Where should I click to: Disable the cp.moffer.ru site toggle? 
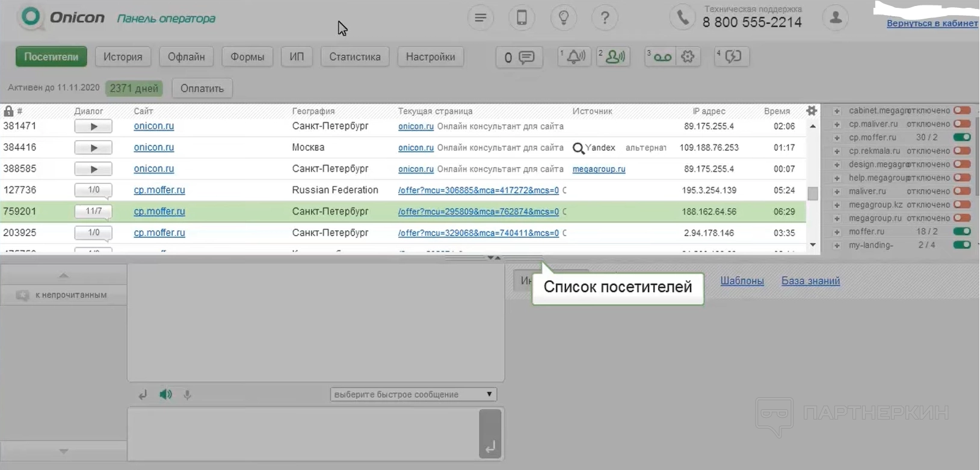click(962, 138)
